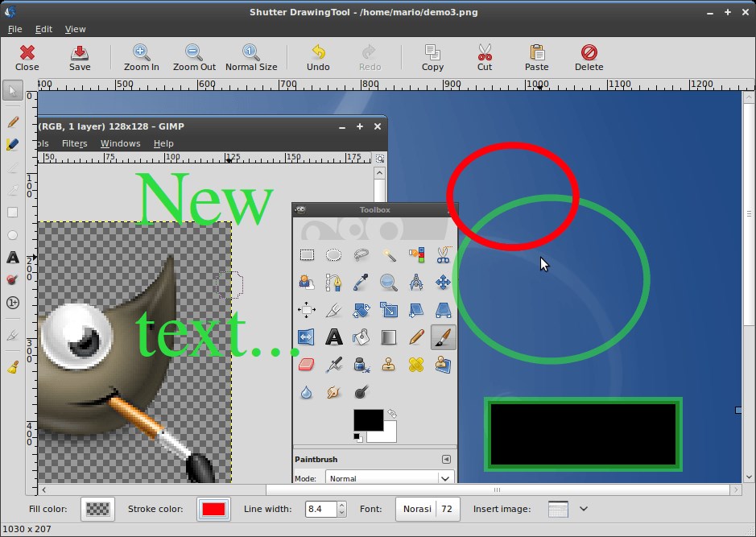Clear drawings with the broom icon
756x537 pixels.
coord(13,367)
